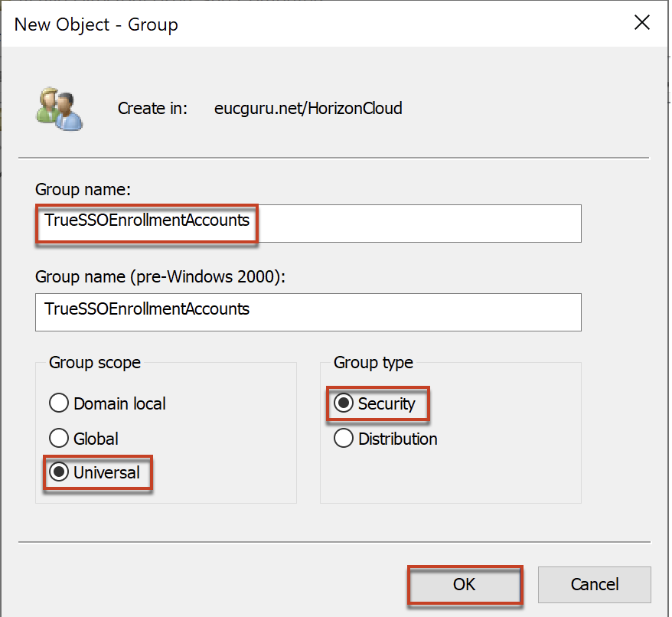Select Security group type
Image resolution: width=672 pixels, height=617 pixels.
pos(344,403)
